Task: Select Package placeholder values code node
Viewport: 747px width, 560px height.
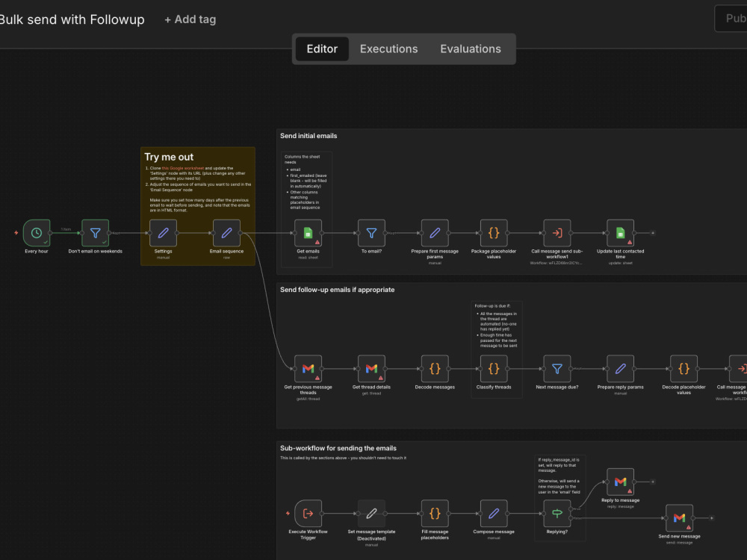Action: (x=494, y=233)
